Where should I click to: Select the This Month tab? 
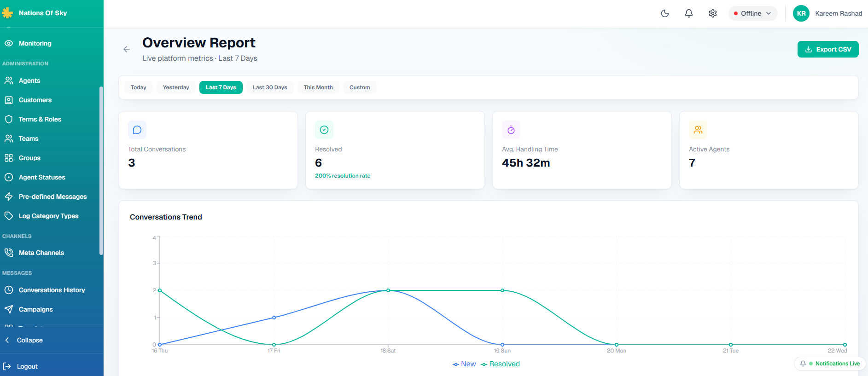[318, 87]
